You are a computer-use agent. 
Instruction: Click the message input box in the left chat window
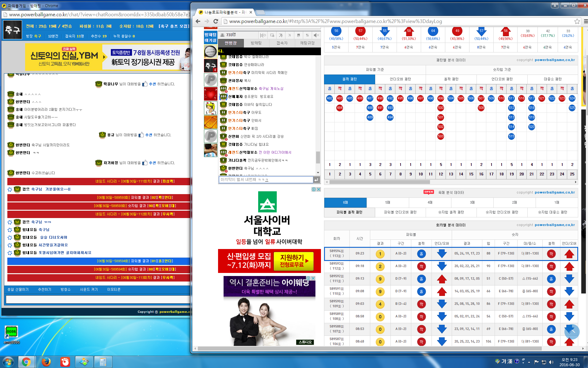98,299
